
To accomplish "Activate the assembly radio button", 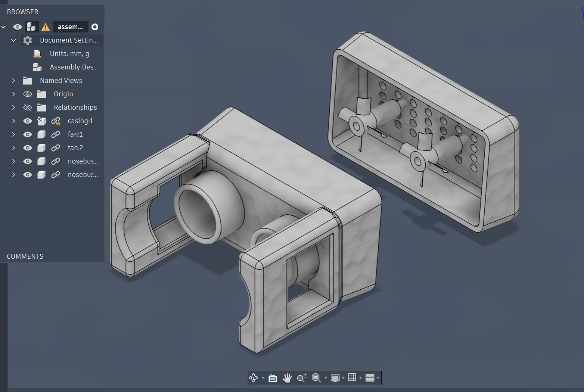I will [x=95, y=27].
